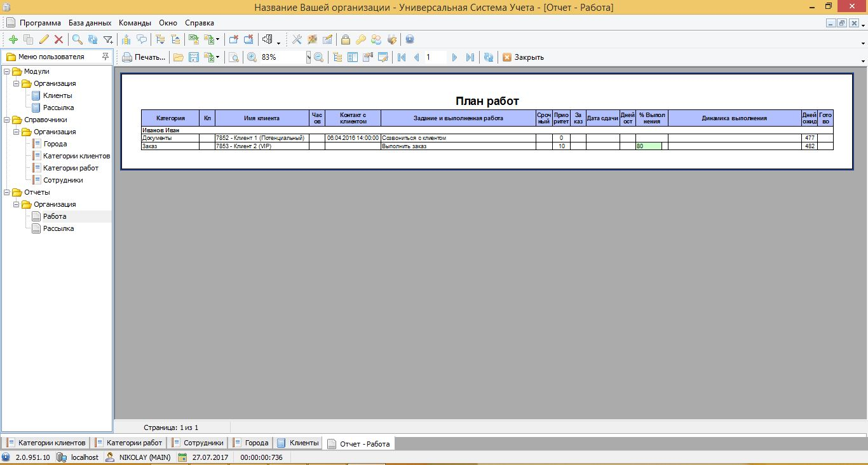868x465 pixels.
Task: Open the База данных menu
Action: tap(90, 22)
